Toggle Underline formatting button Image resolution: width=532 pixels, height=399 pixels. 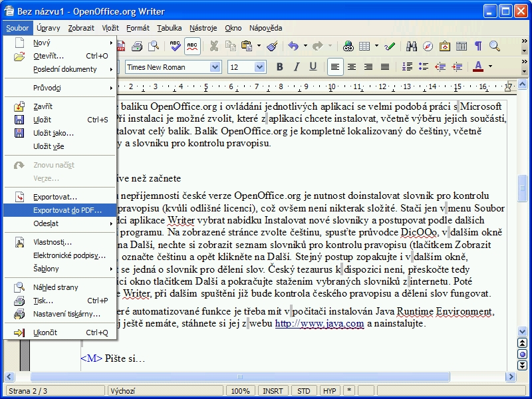point(313,66)
